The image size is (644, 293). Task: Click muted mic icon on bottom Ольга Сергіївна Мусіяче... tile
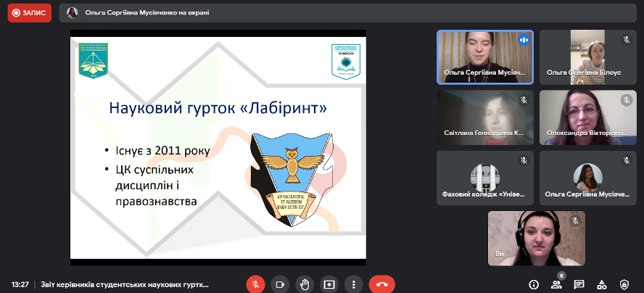(x=627, y=161)
